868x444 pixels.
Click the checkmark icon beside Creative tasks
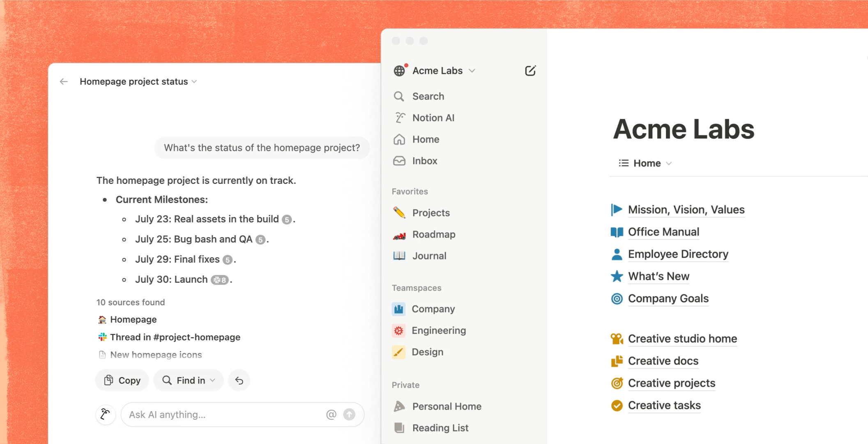coord(617,405)
